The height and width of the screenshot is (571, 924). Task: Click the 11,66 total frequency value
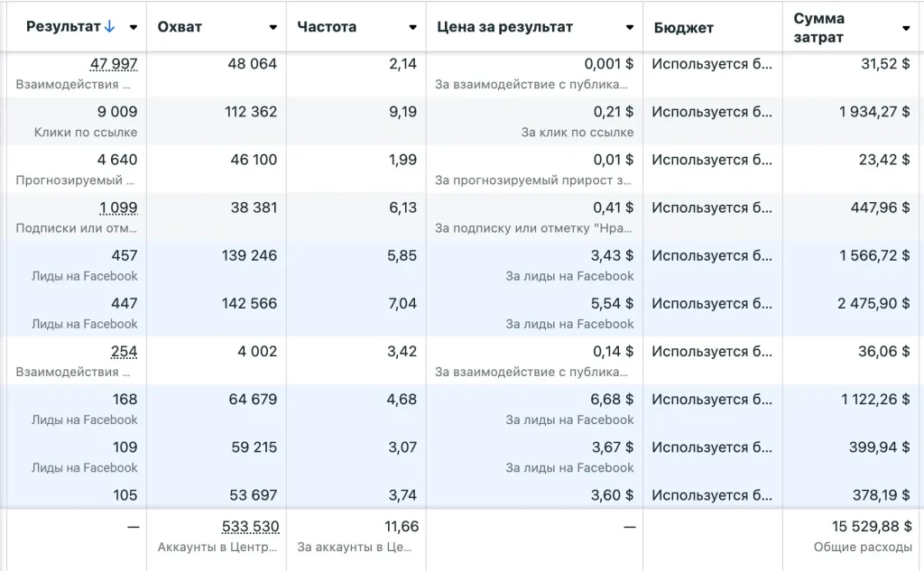pyautogui.click(x=401, y=526)
